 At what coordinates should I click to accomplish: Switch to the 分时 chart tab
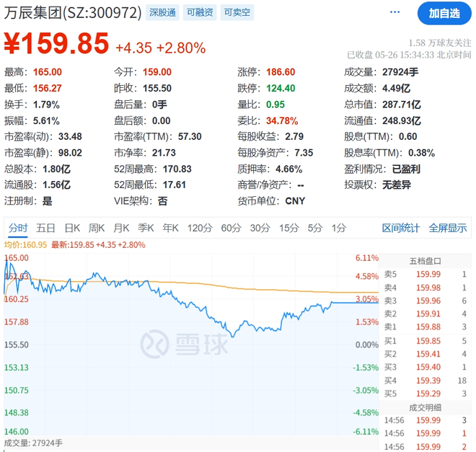click(x=18, y=228)
